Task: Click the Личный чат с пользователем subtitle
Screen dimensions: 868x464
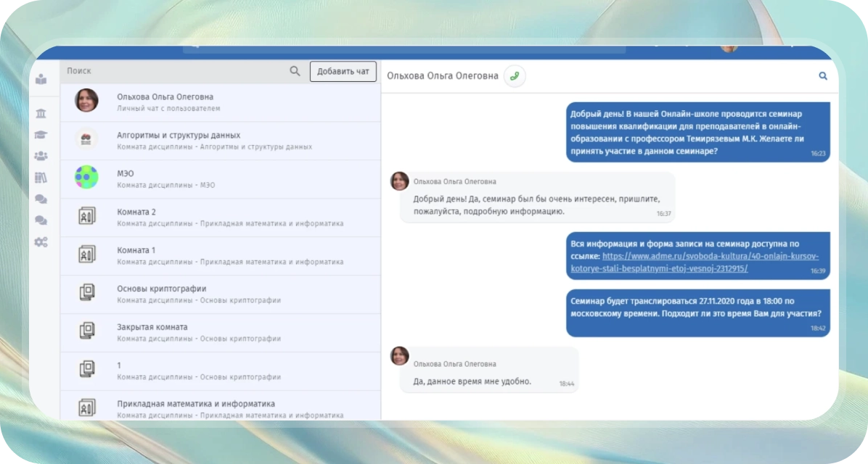Action: click(x=168, y=109)
